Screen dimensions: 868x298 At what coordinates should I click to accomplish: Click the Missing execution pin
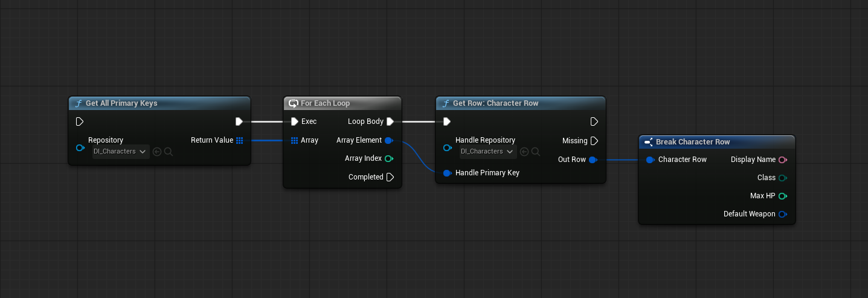click(594, 141)
